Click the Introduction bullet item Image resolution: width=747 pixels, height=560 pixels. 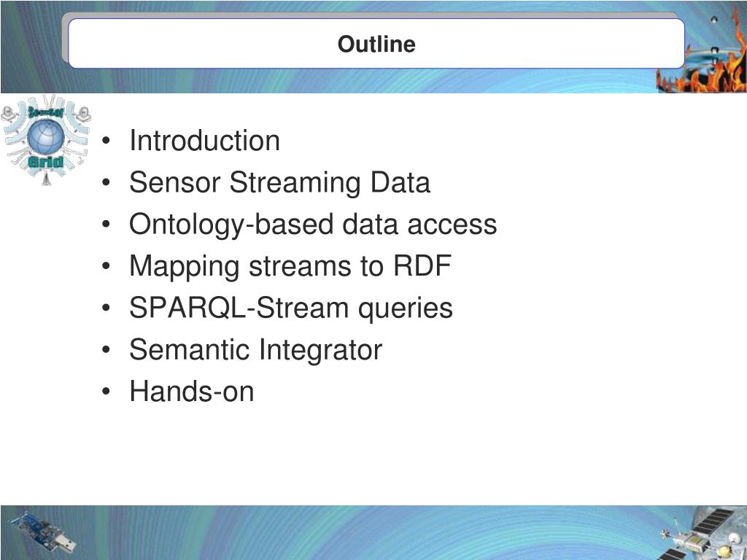204,141
